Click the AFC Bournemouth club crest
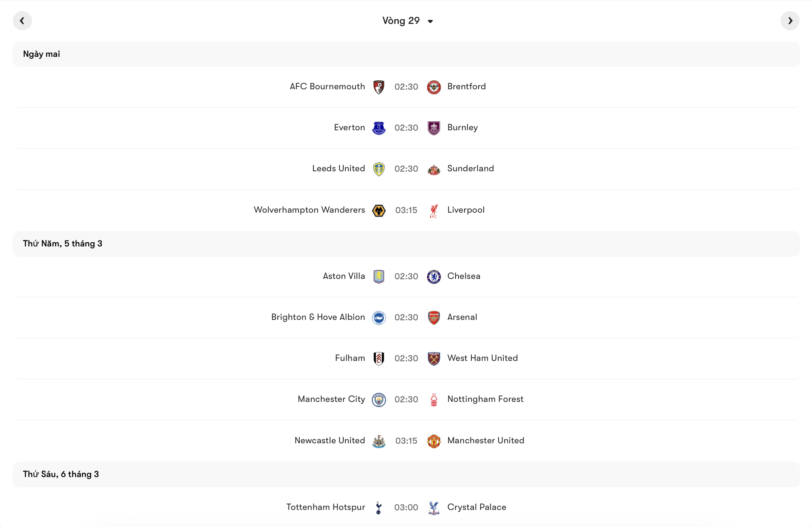The width and height of the screenshot is (812, 527). coord(379,87)
